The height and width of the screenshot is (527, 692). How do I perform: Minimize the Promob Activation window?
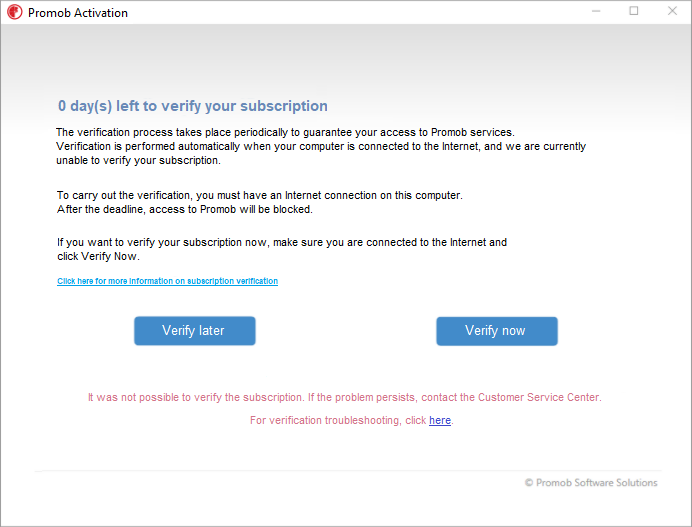pos(596,11)
